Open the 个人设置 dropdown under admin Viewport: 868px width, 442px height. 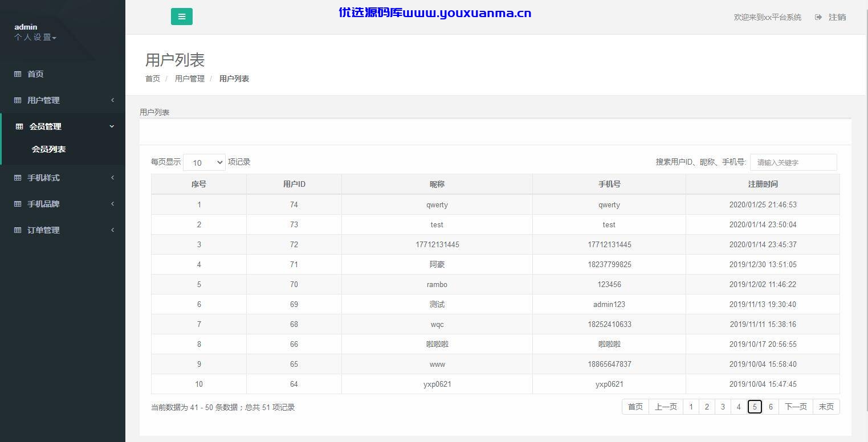pos(35,38)
